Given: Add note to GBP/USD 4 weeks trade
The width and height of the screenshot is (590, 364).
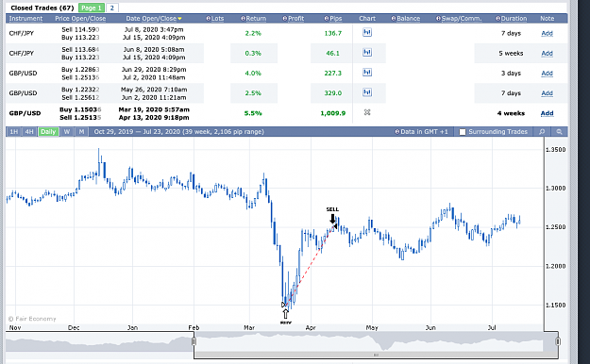Looking at the screenshot, I should [x=547, y=113].
